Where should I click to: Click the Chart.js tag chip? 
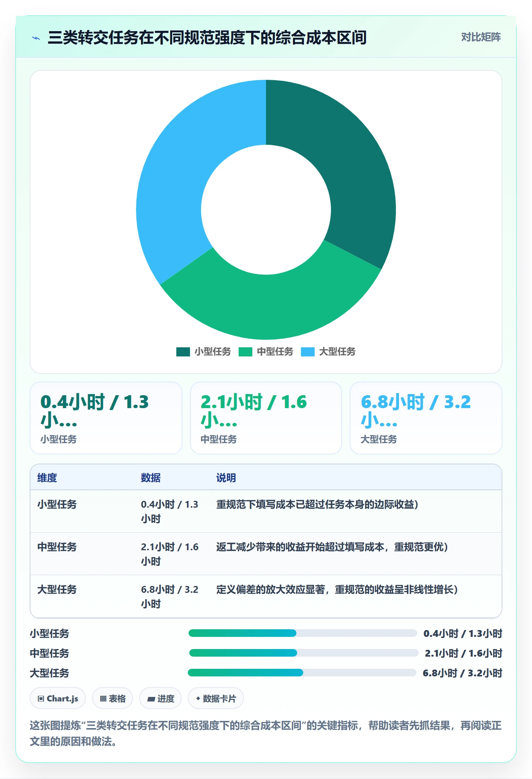click(58, 698)
